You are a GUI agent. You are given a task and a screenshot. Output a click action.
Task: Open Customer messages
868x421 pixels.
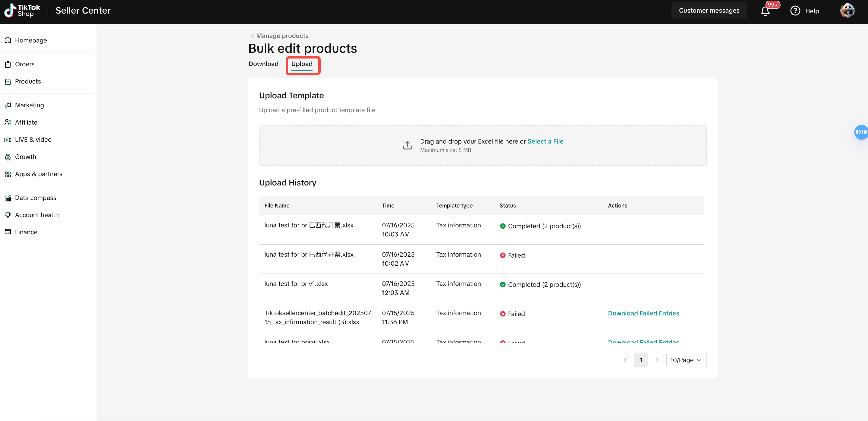click(709, 11)
